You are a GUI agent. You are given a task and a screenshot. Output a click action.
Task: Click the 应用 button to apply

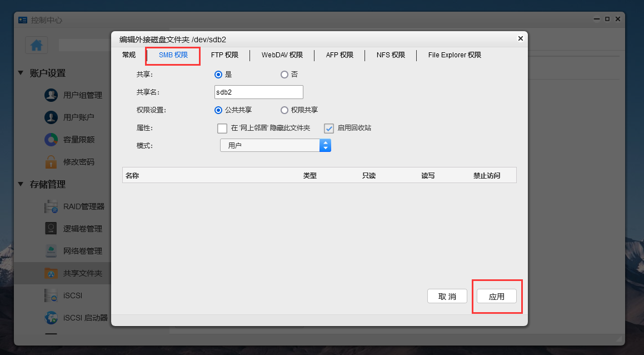[x=497, y=296]
